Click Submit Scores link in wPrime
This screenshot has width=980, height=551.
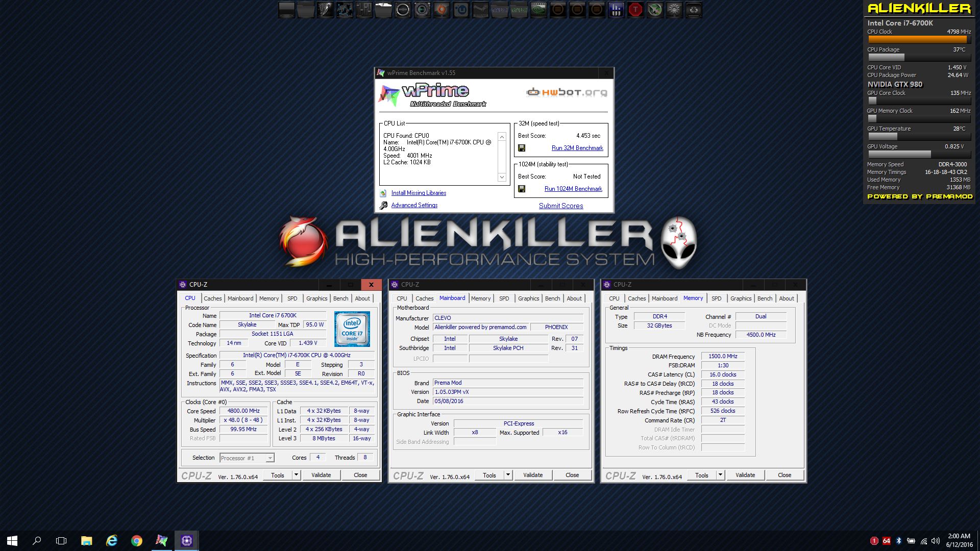pyautogui.click(x=561, y=206)
